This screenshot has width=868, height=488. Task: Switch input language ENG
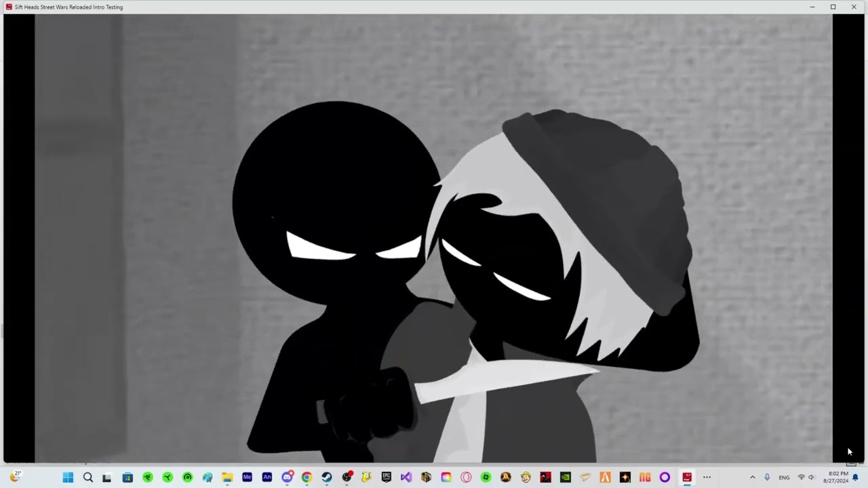(x=784, y=477)
